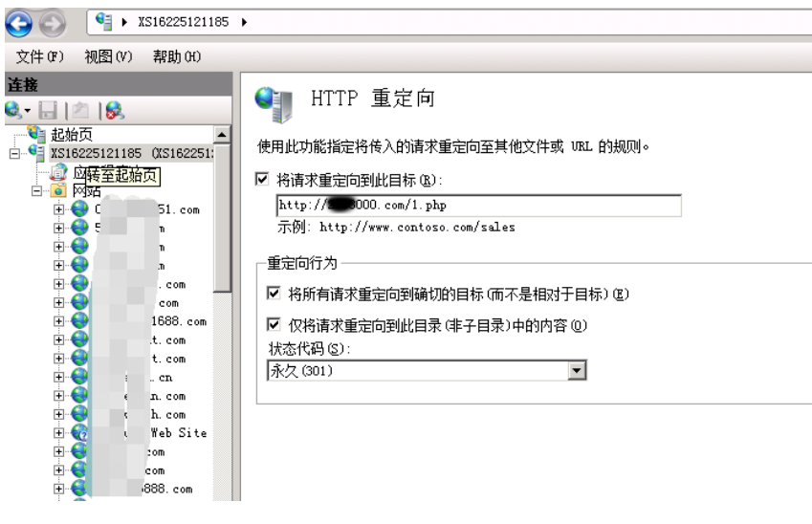
Task: Click the Back navigation arrow button
Action: point(20,22)
